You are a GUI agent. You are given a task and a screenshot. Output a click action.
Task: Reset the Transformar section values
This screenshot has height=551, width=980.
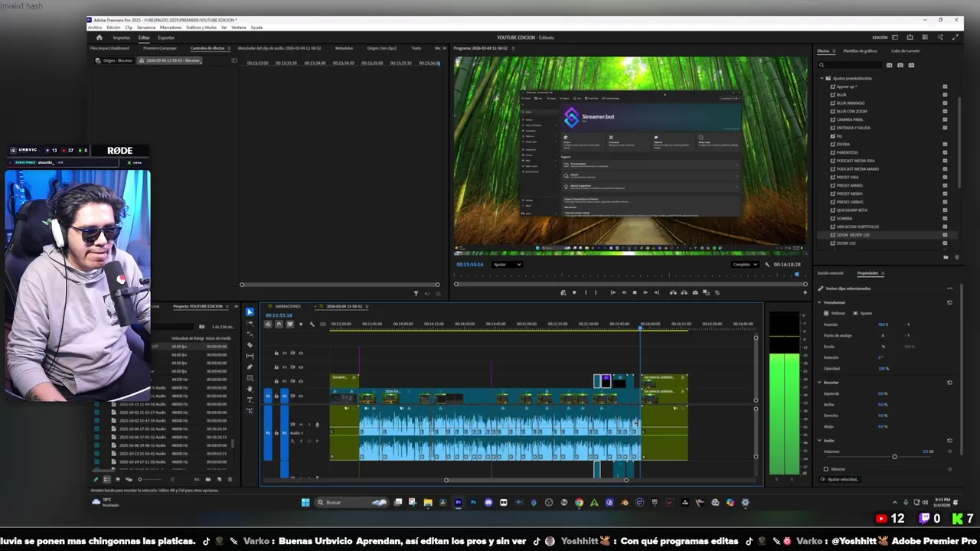tap(949, 302)
